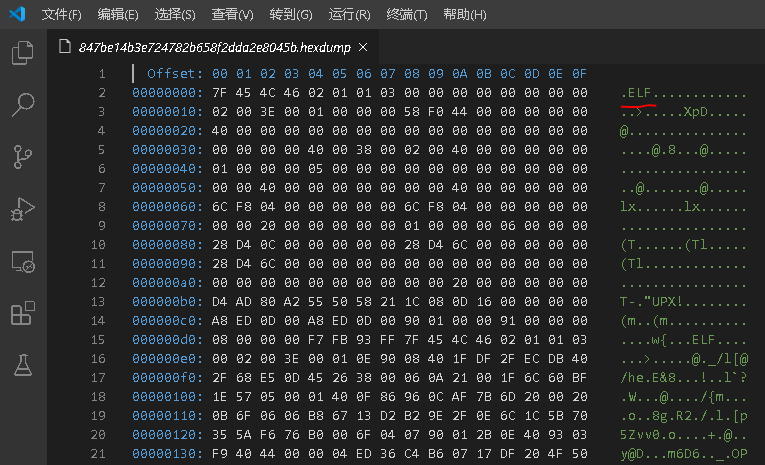Click byte A8 at start of row 000000c0
765x465 pixels.
coord(220,321)
